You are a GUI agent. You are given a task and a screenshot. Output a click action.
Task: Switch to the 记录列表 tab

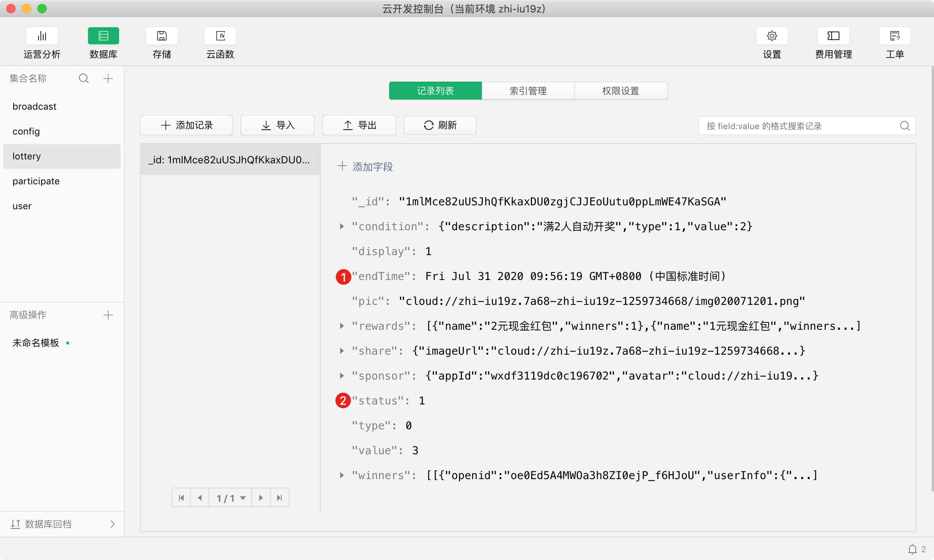coord(435,91)
